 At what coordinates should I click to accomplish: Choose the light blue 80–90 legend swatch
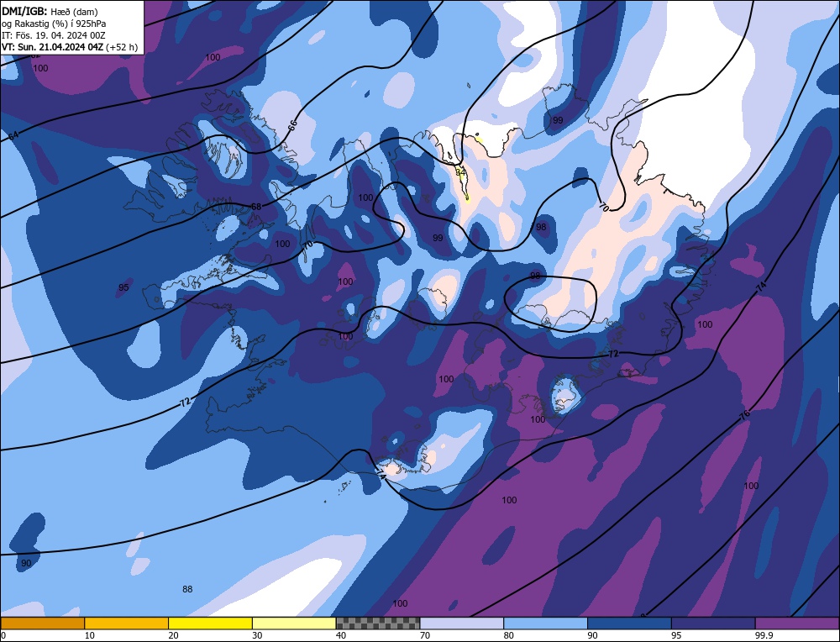(x=545, y=624)
